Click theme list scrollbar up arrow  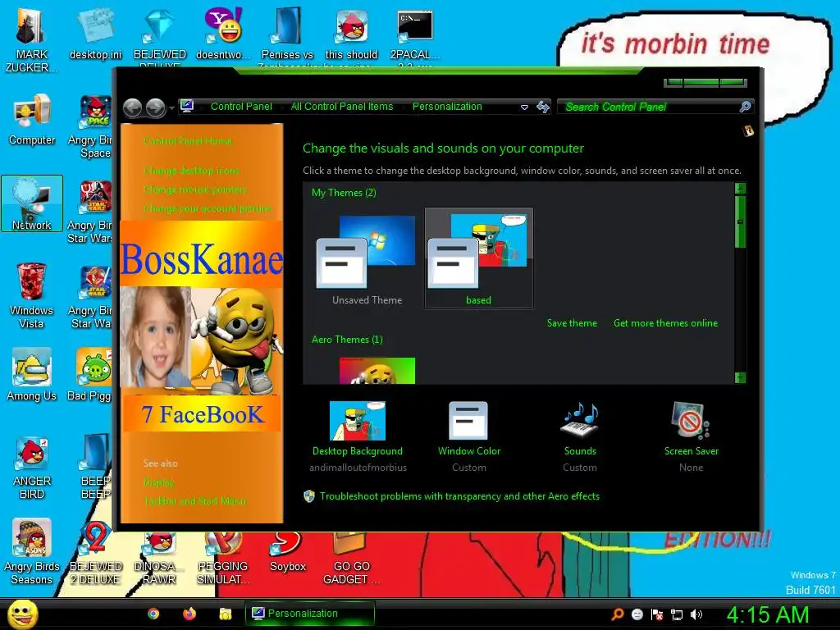coord(740,189)
